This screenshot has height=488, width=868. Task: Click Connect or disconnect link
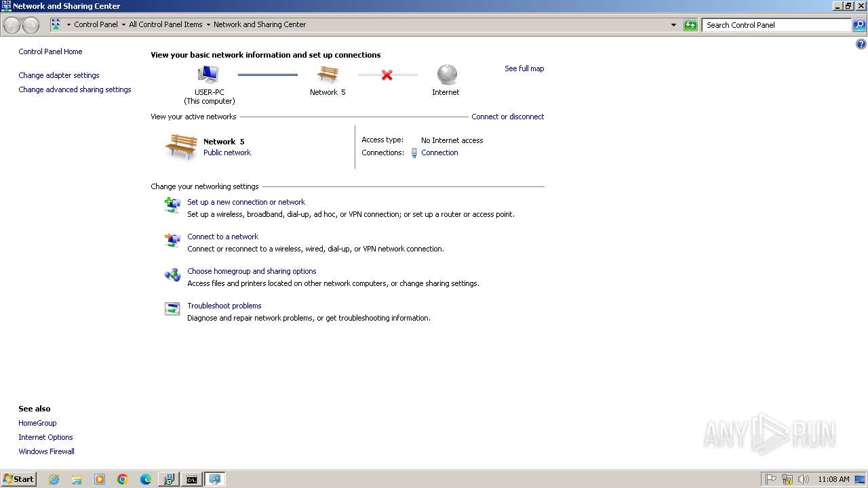point(508,117)
